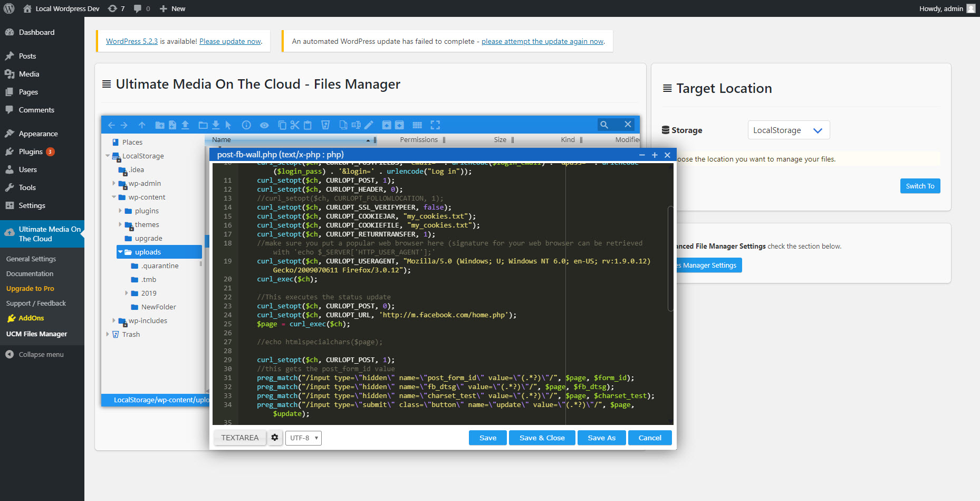Image resolution: width=980 pixels, height=501 pixels.
Task: Click the edit file pencil icon
Action: tap(369, 125)
